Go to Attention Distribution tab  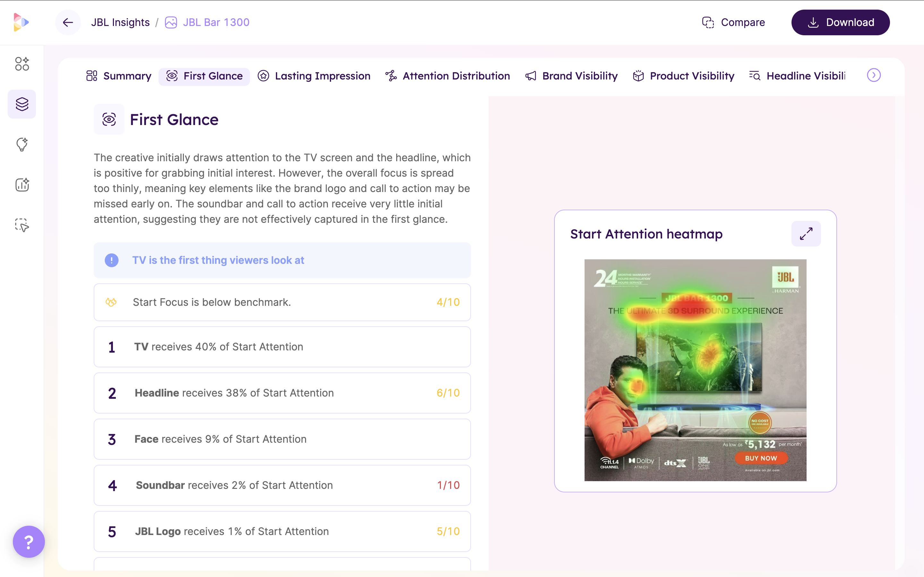448,76
